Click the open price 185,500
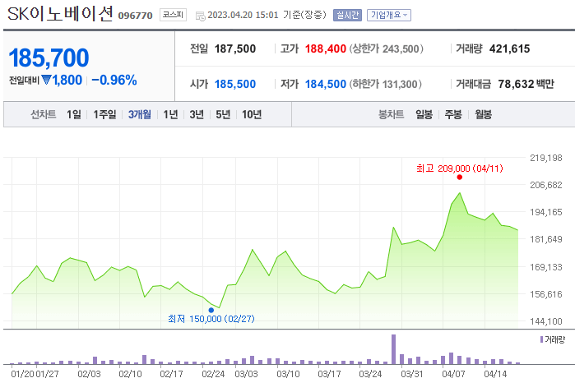This screenshot has width=575, height=392. coord(235,85)
